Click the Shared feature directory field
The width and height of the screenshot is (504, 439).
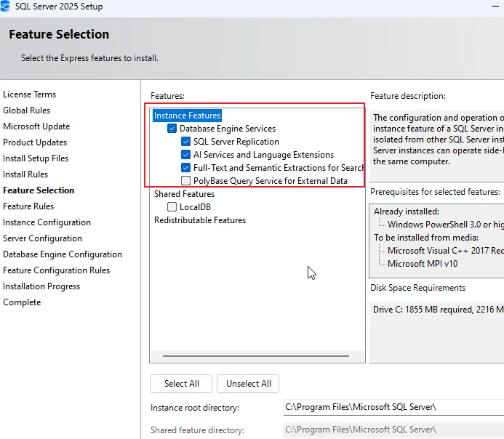[393, 430]
